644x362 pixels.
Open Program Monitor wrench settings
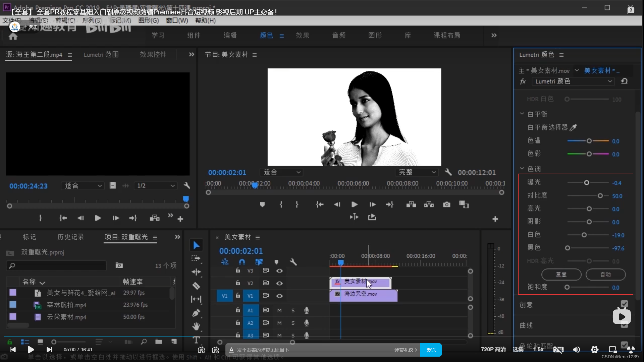448,172
